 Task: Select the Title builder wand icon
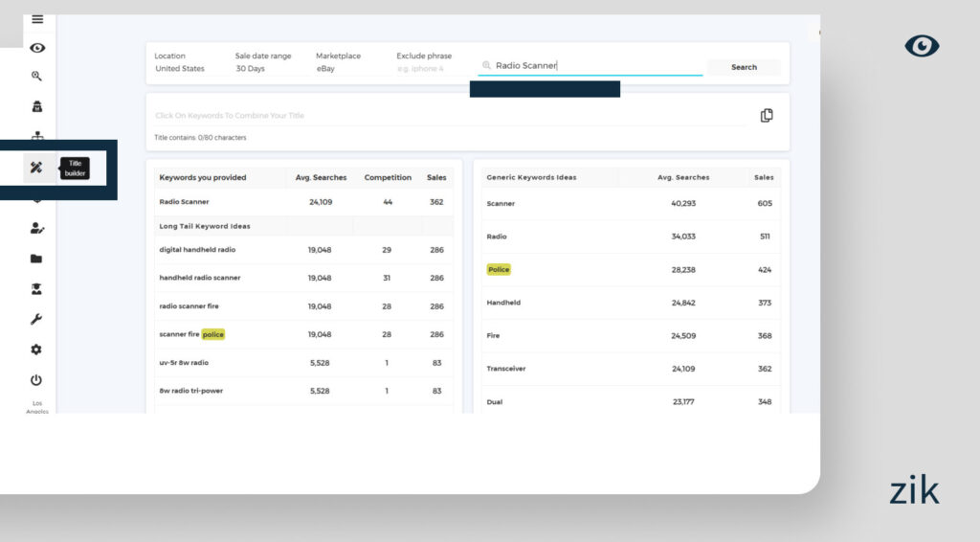coord(36,169)
